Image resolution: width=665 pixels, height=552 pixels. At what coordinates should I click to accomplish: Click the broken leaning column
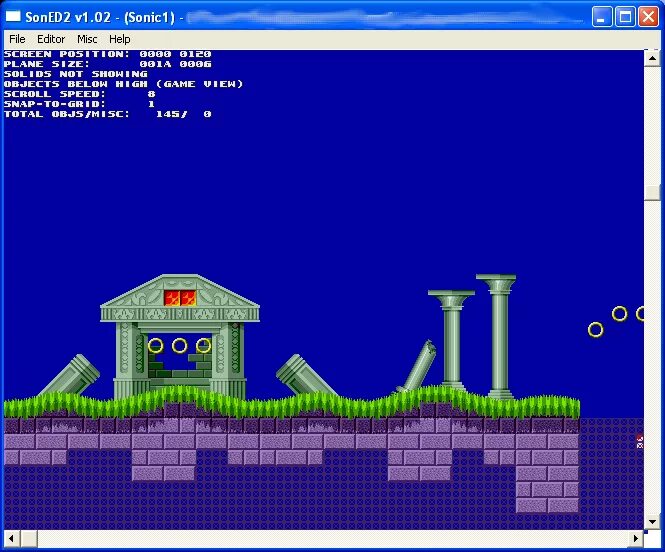418,367
